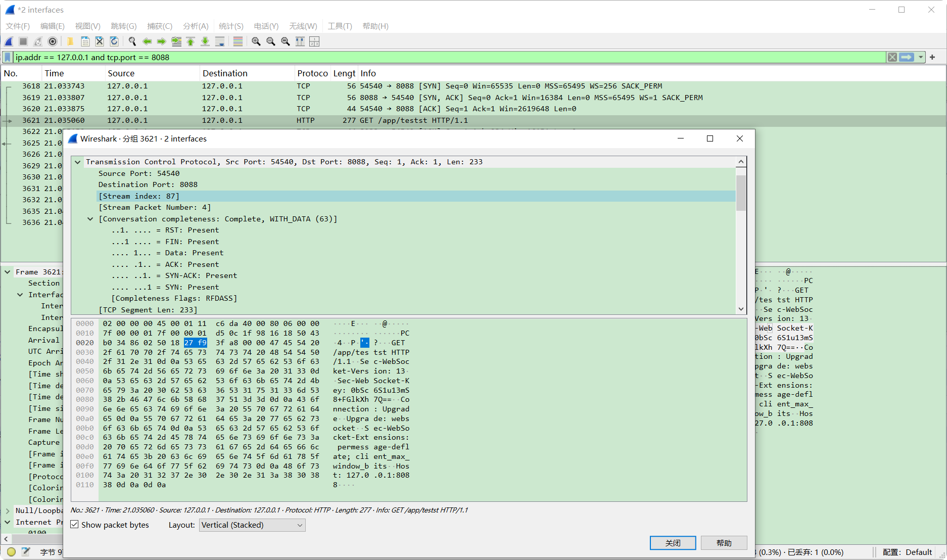The width and height of the screenshot is (947, 560).
Task: Open the 分析(A) menu
Action: pos(196,26)
